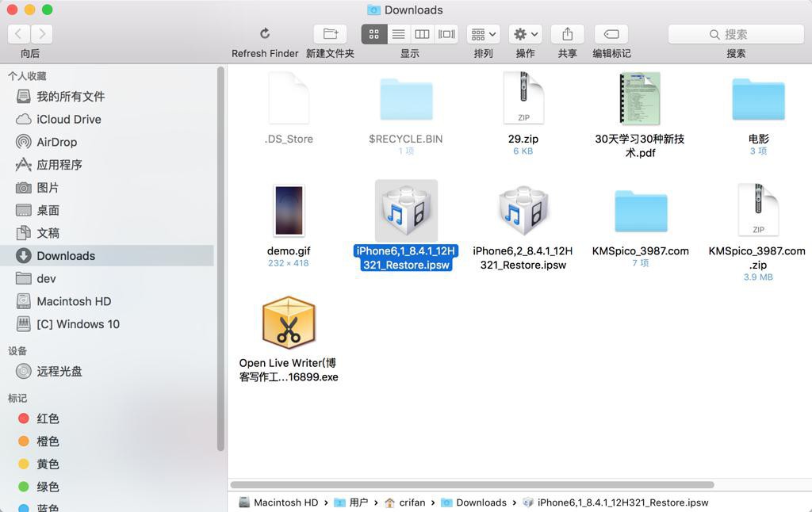
Task: Select Macintosh HD in sidebar
Action: pos(108,301)
